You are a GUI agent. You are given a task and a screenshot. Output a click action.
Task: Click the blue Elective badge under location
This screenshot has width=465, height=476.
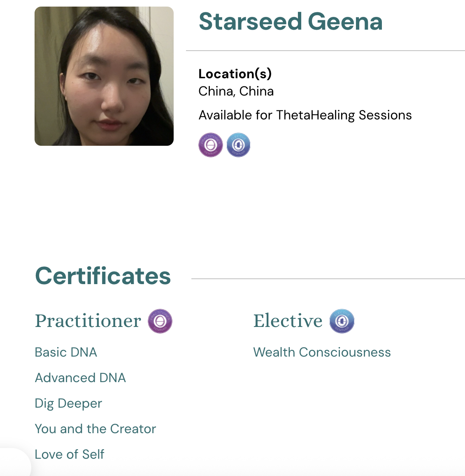click(238, 145)
